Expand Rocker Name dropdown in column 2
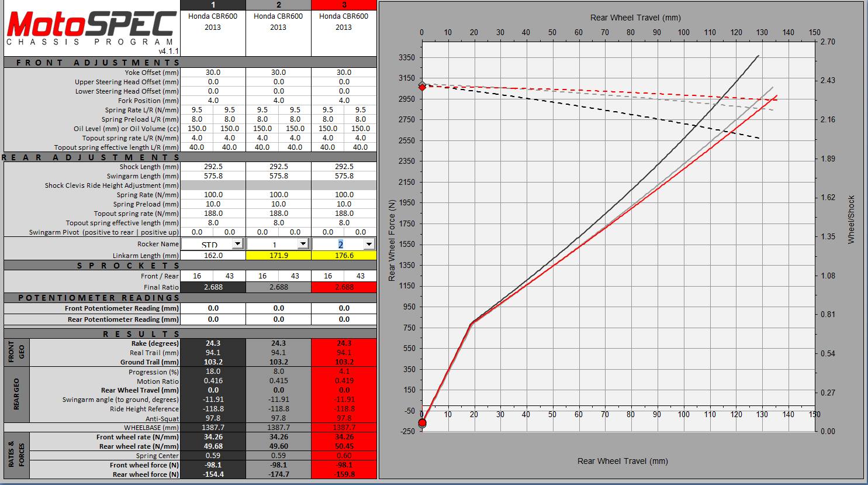The height and width of the screenshot is (485, 868). click(x=303, y=244)
